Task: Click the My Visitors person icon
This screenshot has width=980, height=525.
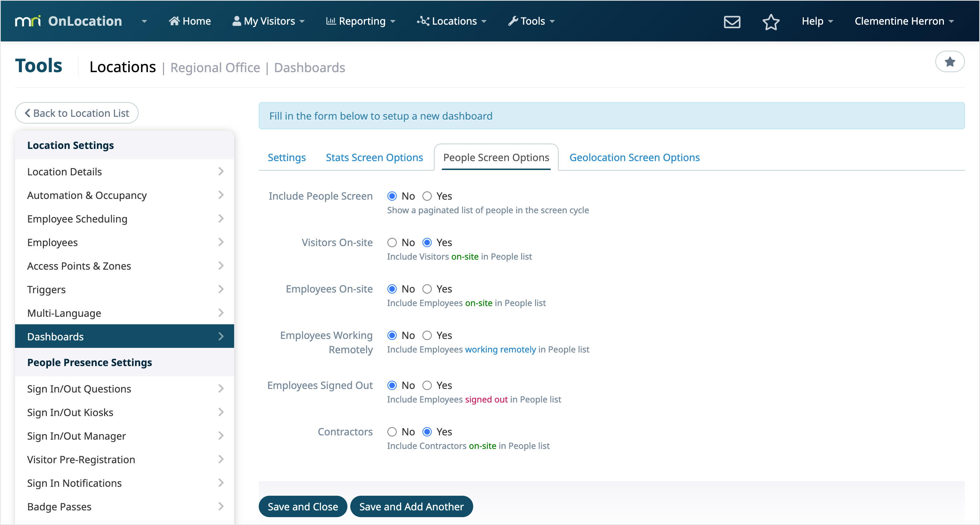Action: click(236, 21)
